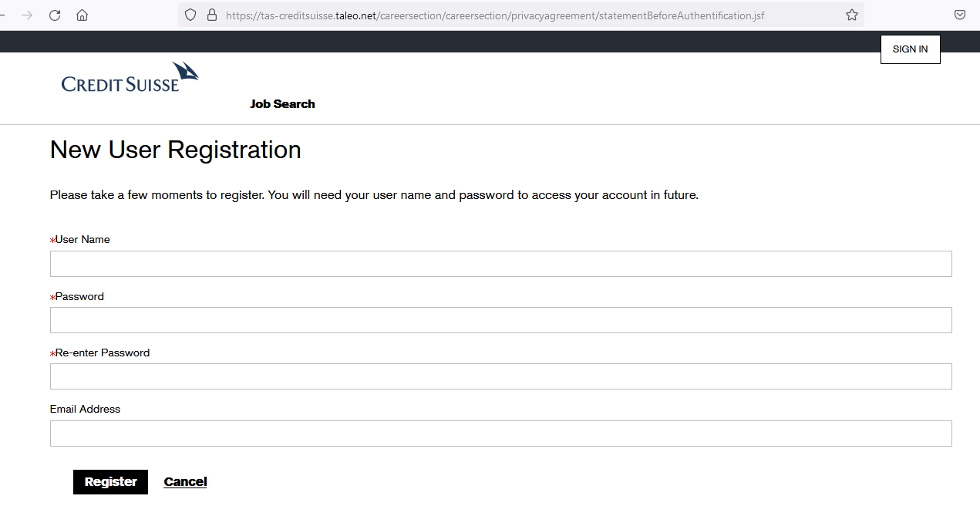Save page to Pocket icon
Image resolution: width=980 pixels, height=506 pixels.
pyautogui.click(x=960, y=15)
